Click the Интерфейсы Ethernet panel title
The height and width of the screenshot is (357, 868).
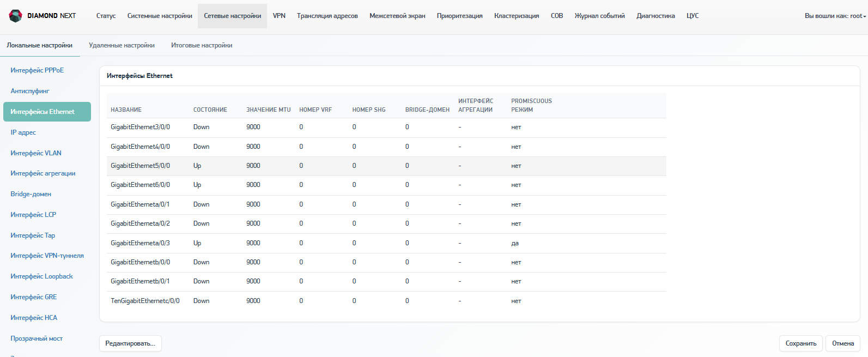pos(139,76)
